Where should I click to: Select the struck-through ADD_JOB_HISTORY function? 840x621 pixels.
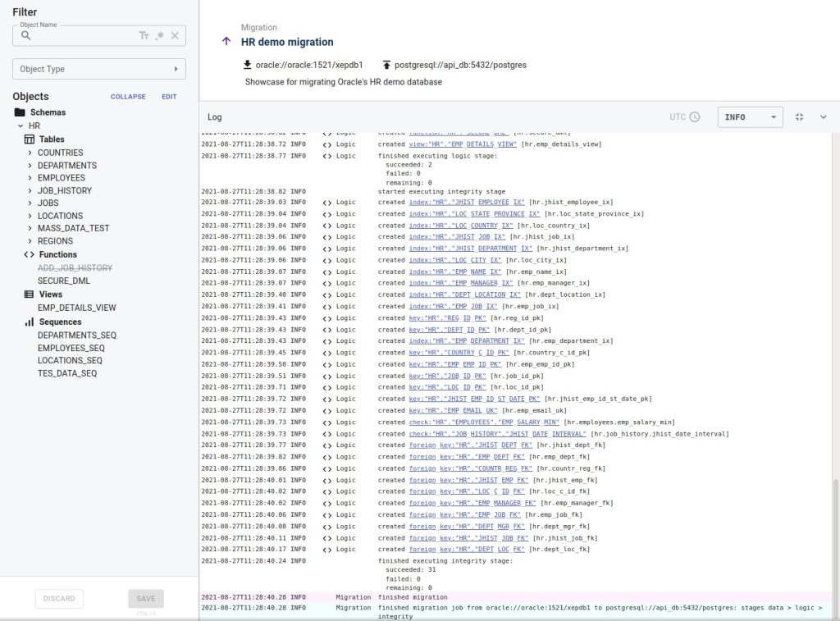tap(75, 268)
